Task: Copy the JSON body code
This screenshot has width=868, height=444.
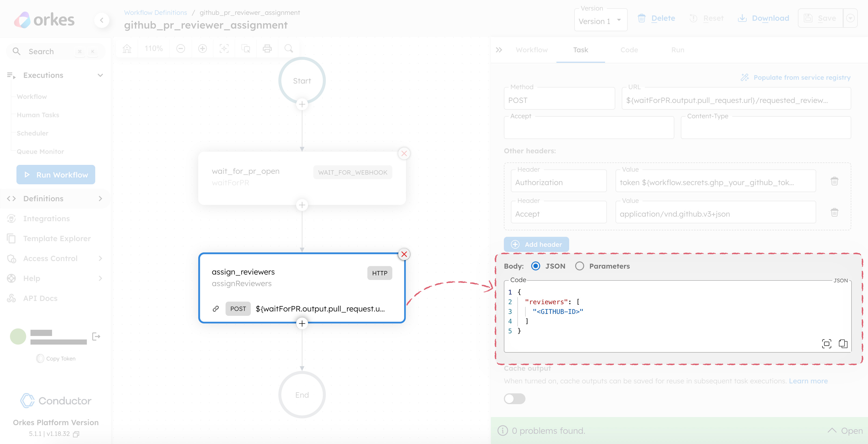Action: click(843, 344)
